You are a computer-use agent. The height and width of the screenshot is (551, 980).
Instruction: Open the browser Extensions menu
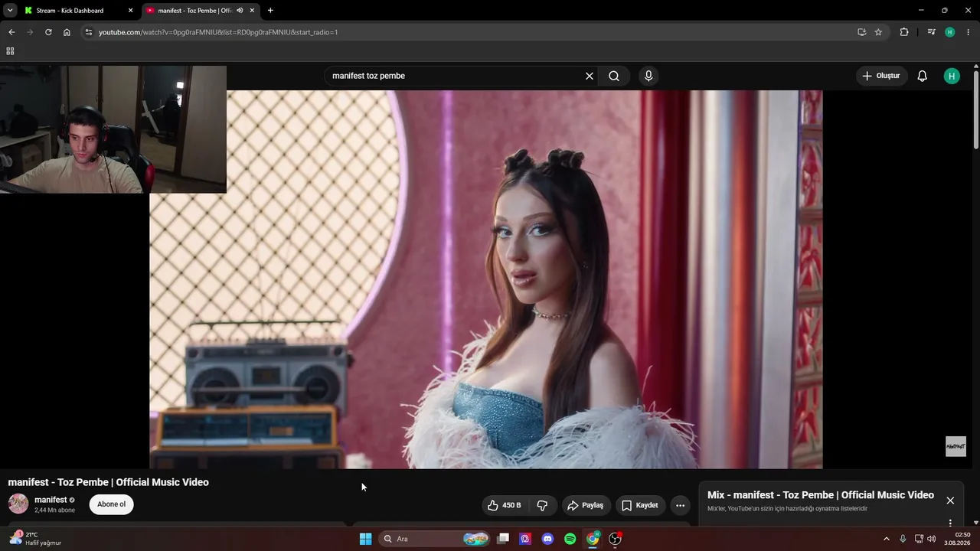point(904,32)
